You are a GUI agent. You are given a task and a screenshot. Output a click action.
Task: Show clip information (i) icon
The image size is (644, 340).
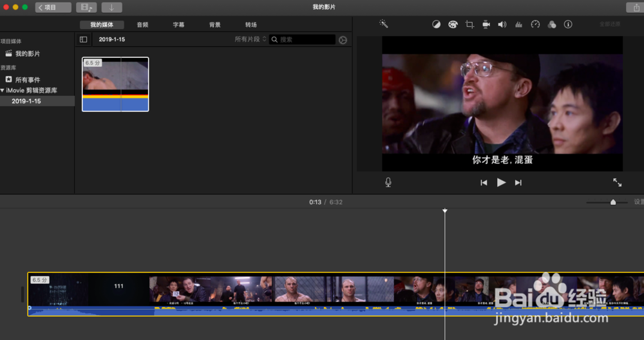pos(568,24)
